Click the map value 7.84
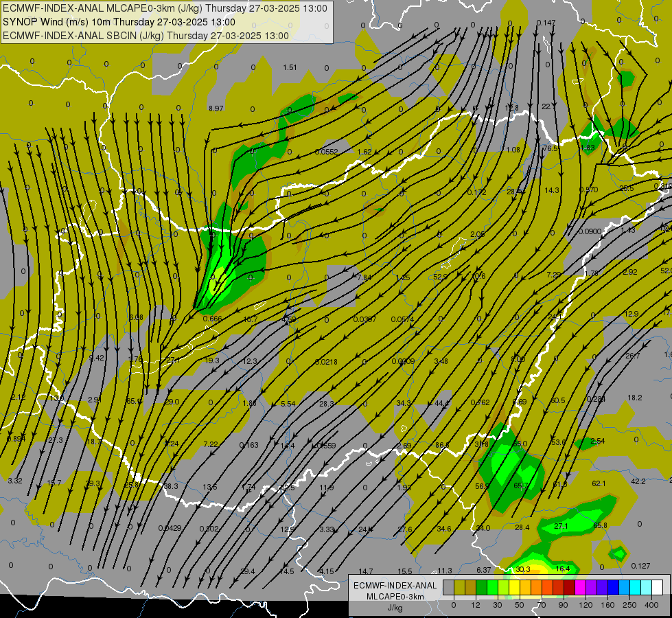The image size is (672, 618). tap(364, 277)
